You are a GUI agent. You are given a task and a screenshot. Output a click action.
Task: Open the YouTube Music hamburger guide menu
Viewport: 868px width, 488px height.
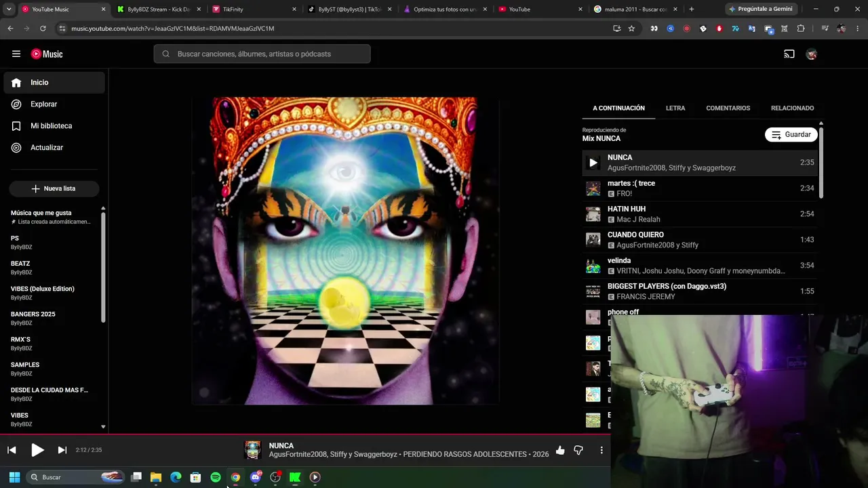point(16,54)
